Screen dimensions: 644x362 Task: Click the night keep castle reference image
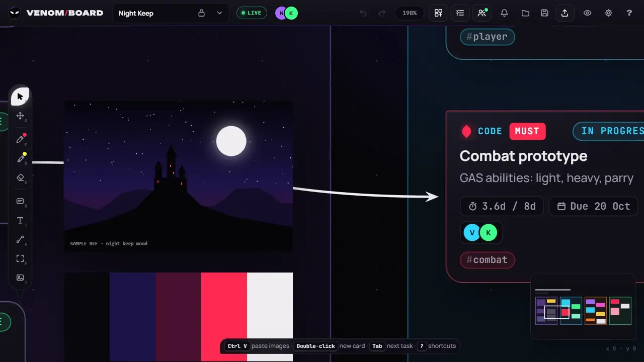coord(178,176)
